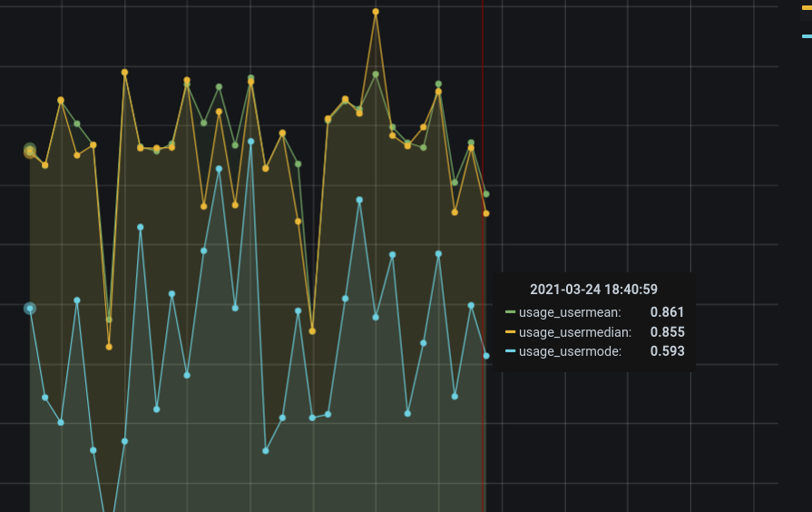Click the cyan swatch next to usage_usermode
Image resolution: width=812 pixels, height=512 pixels.
tap(510, 351)
